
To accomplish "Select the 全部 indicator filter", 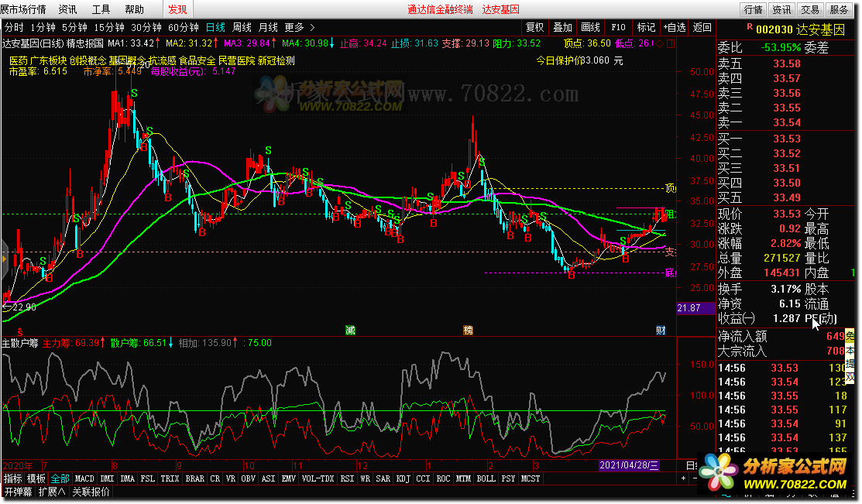I will coord(60,478).
